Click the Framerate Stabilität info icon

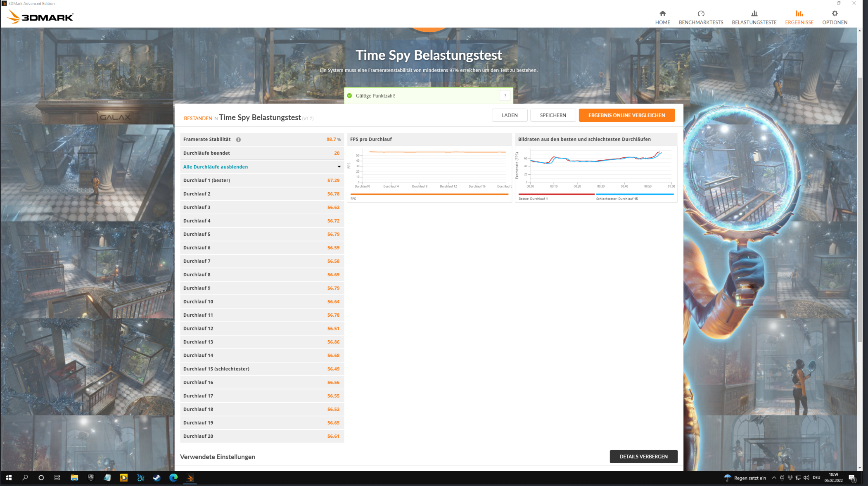[x=238, y=140]
